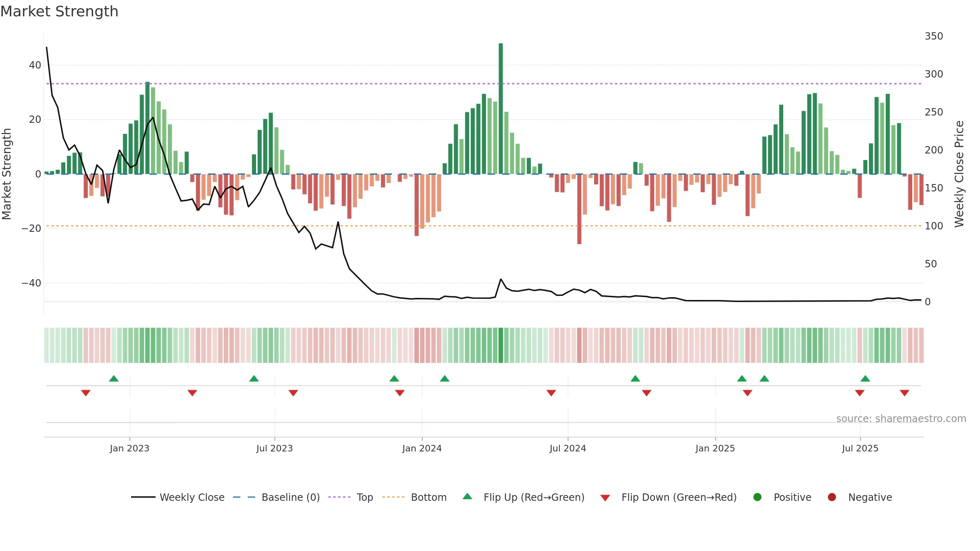Toggle the Flip Down (Green→Red) legend label

click(679, 498)
